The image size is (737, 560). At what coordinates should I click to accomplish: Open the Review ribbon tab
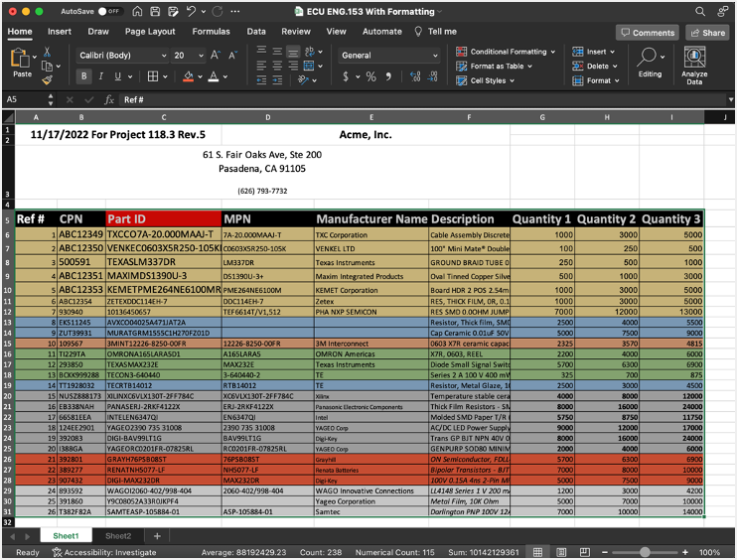tap(296, 32)
